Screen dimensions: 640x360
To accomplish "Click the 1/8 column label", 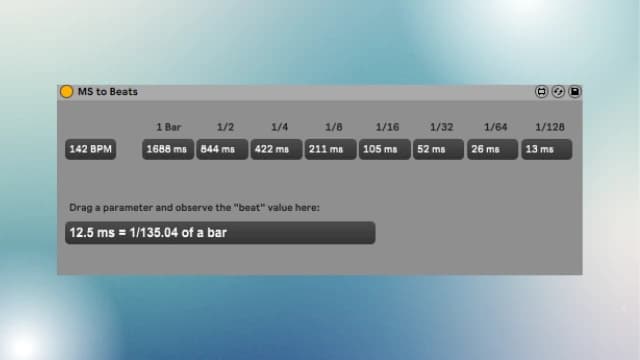I will (x=333, y=127).
